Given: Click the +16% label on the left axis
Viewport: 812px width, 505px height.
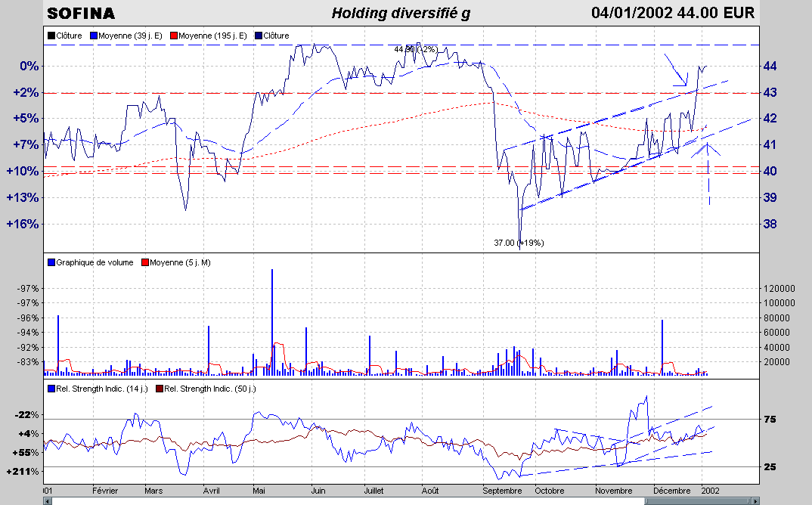Looking at the screenshot, I should 22,225.
